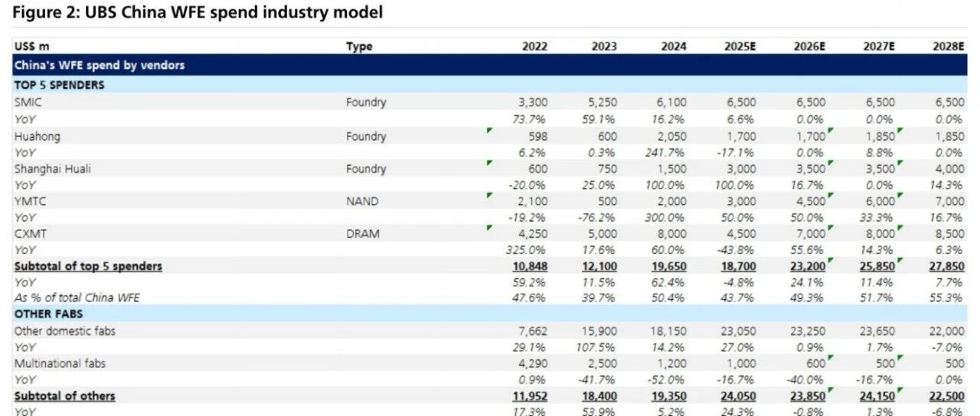This screenshot has width=980, height=416.
Task: Select Huahong 2024 value 2,050
Action: (x=671, y=136)
